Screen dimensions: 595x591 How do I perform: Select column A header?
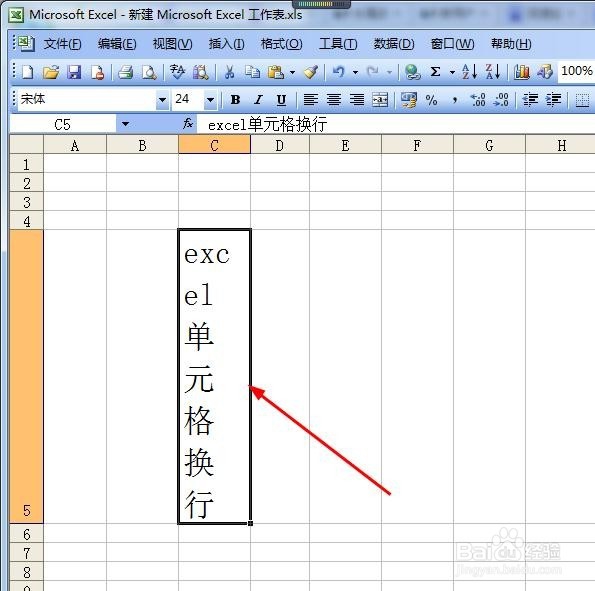[75, 145]
